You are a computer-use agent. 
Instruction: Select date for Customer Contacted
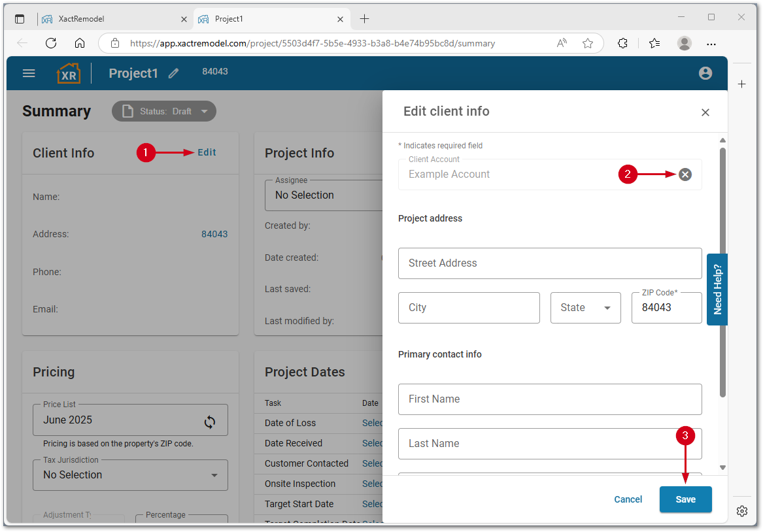[372, 464]
